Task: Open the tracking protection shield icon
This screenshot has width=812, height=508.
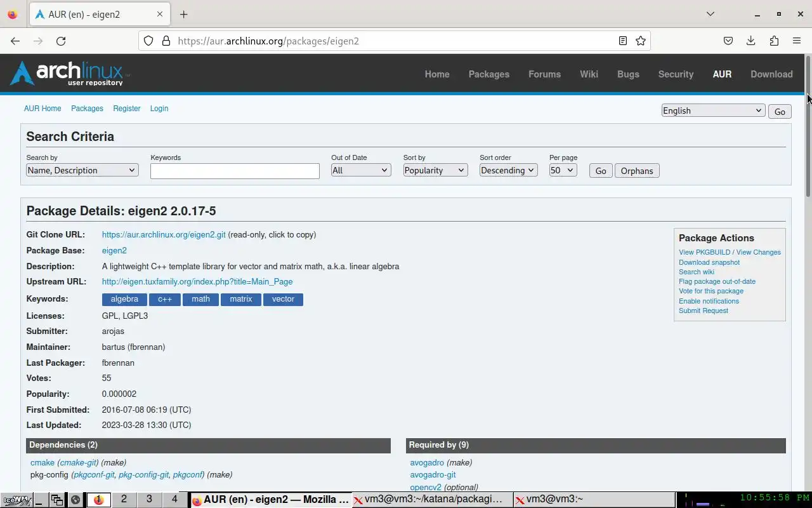Action: pos(148,41)
